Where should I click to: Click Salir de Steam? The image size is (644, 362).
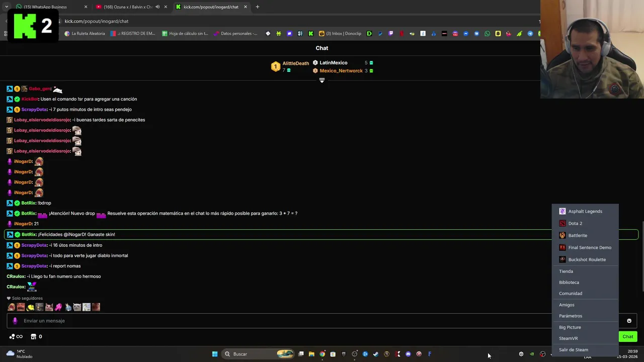pos(585,349)
